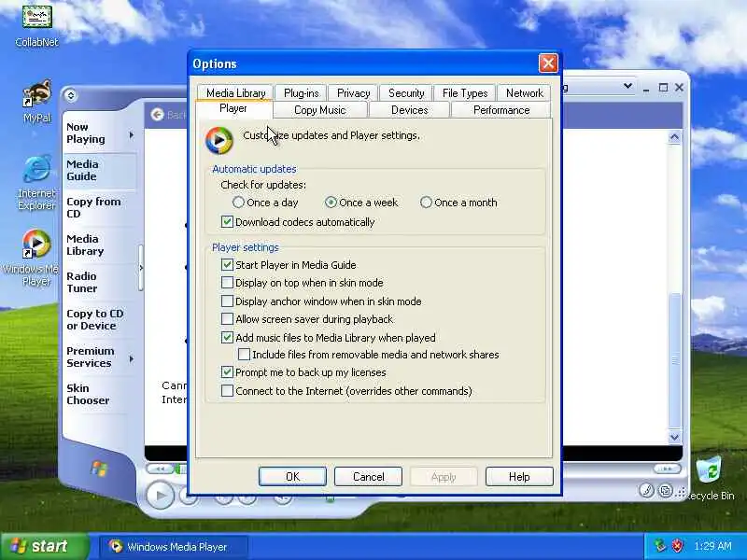Click the Windows Media Player logo icon in Options

tap(218, 140)
